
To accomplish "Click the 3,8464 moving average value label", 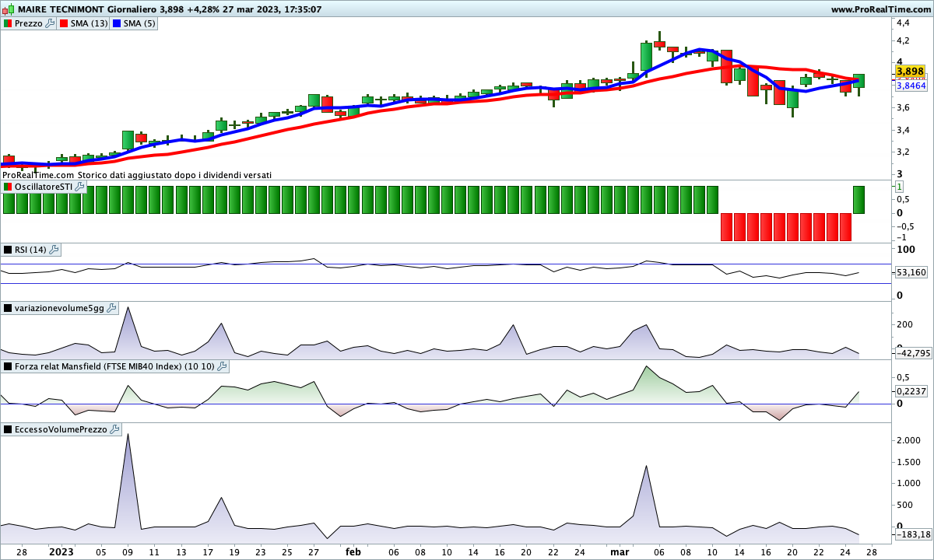I will pos(911,86).
